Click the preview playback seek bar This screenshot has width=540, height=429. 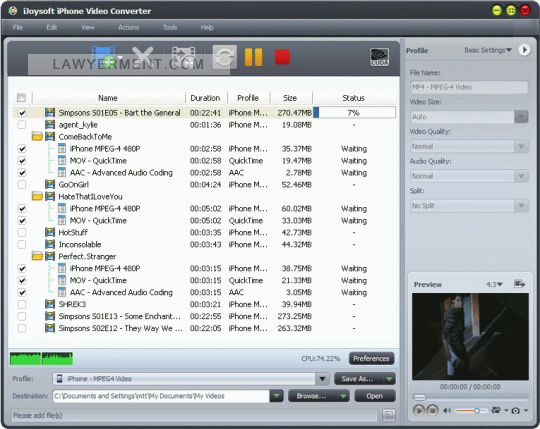click(470, 397)
